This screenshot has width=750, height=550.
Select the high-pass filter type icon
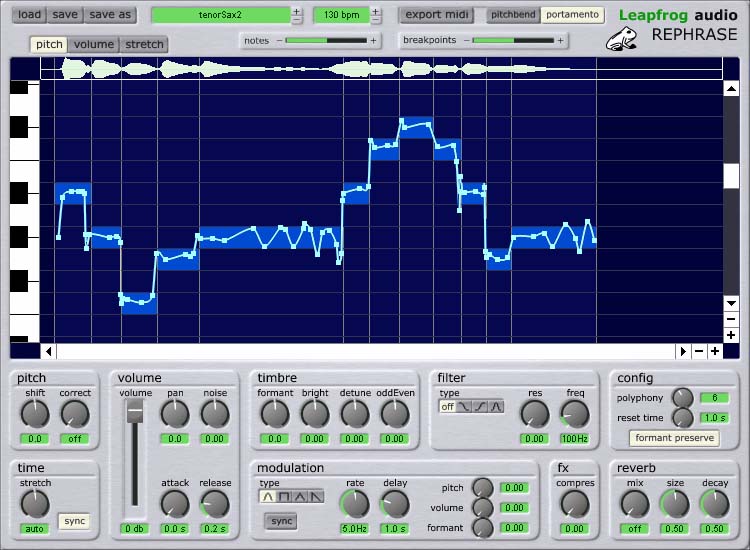(x=480, y=407)
